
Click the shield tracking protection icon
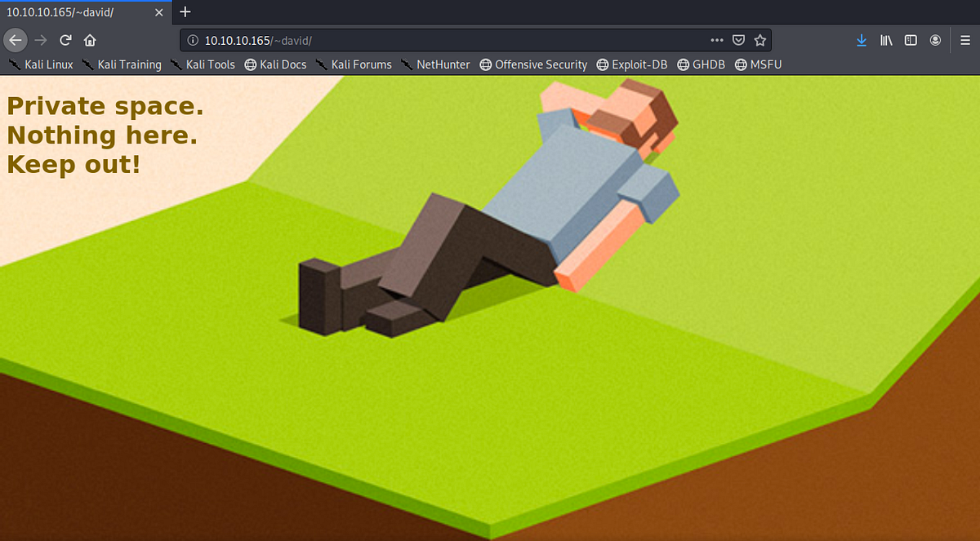pyautogui.click(x=738, y=39)
